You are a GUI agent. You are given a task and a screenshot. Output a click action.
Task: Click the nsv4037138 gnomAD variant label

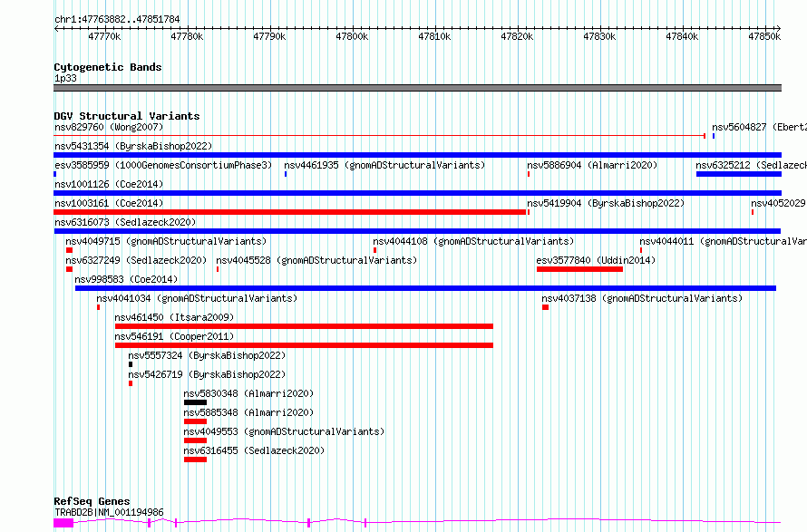click(x=642, y=298)
